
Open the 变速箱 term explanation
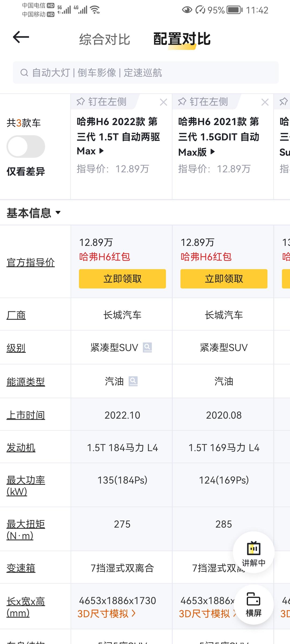21,568
